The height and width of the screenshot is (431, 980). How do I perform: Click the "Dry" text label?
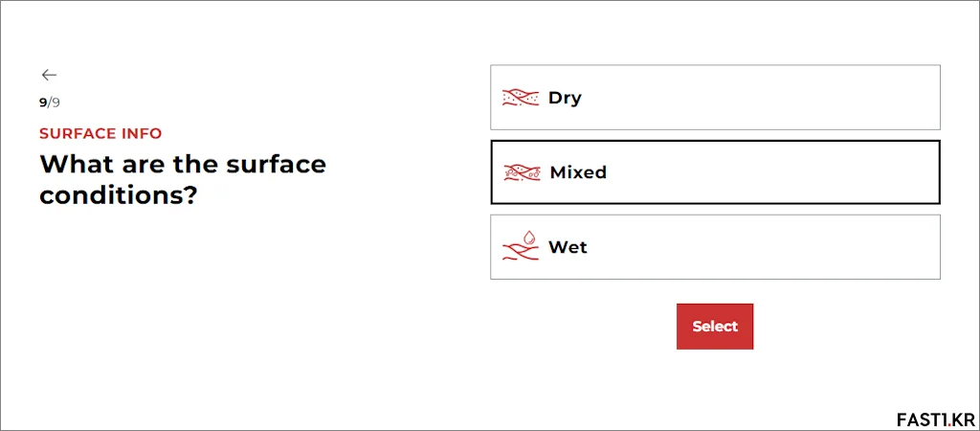[565, 99]
